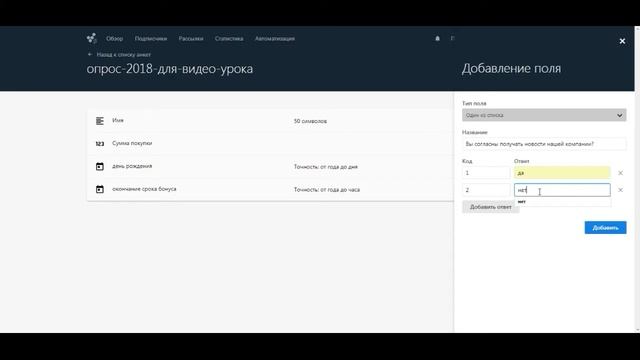Select the Имя field row
Image resolution: width=640 pixels, height=360 pixels.
270,121
